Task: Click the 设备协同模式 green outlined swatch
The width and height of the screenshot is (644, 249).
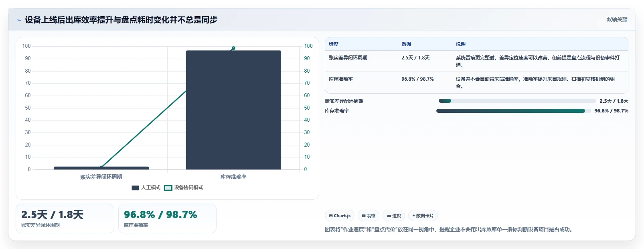Action: pyautogui.click(x=168, y=188)
